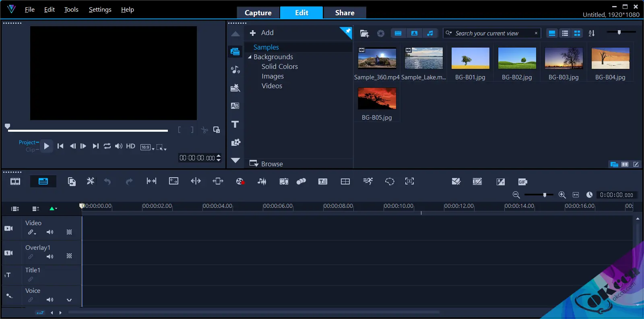Open the Subtitle Editor icon
Viewport: 644px width, 319px height.
[323, 181]
